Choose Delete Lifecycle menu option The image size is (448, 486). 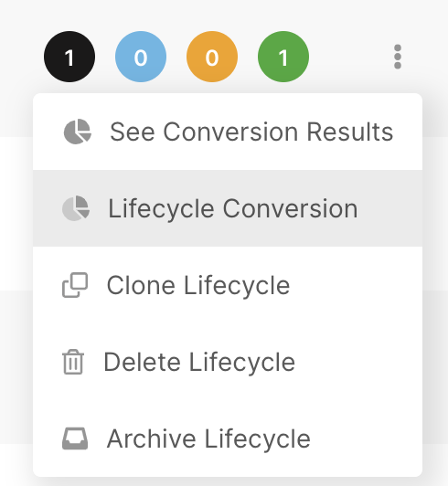point(228,362)
